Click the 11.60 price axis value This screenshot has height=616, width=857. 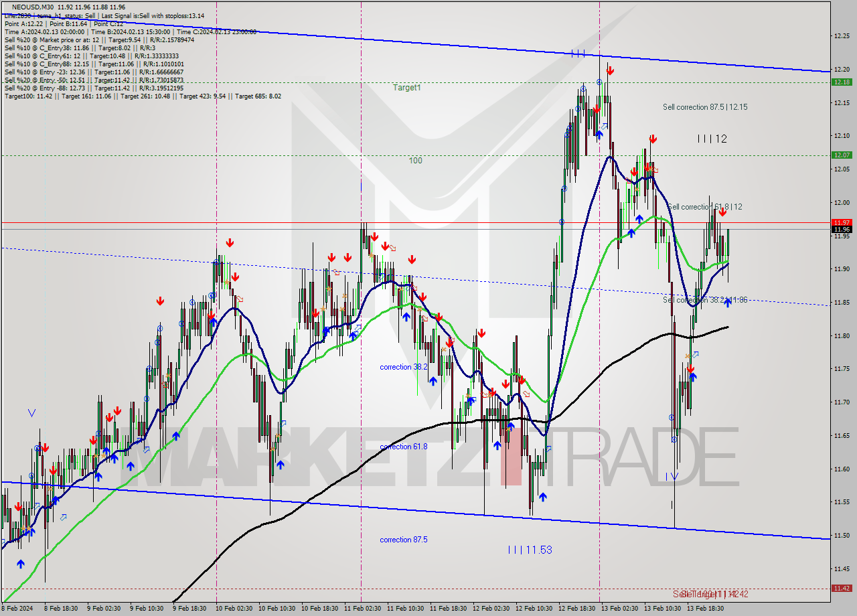pyautogui.click(x=842, y=469)
